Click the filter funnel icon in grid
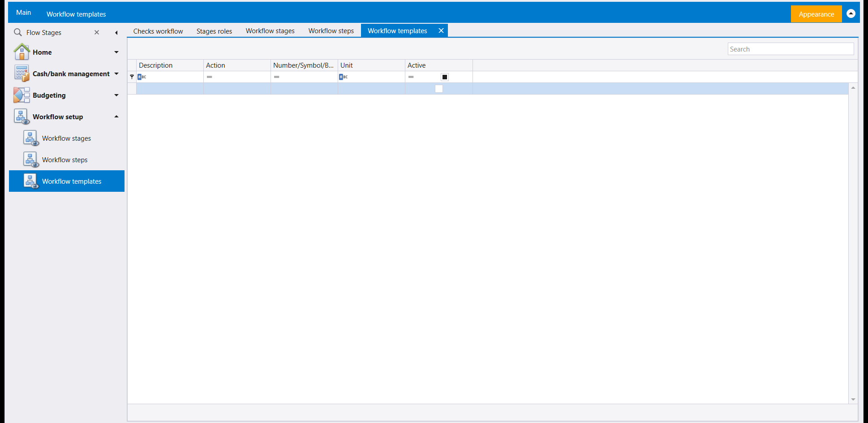 click(x=132, y=77)
